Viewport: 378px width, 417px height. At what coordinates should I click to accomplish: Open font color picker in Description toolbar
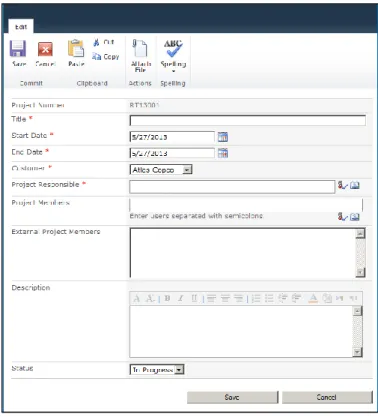tap(313, 298)
